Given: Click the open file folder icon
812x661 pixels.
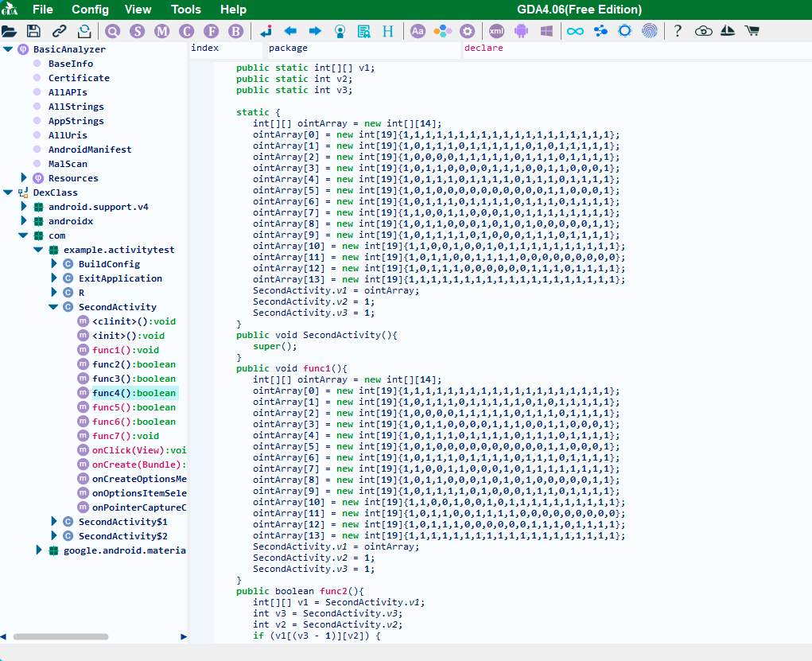Looking at the screenshot, I should tap(10, 31).
